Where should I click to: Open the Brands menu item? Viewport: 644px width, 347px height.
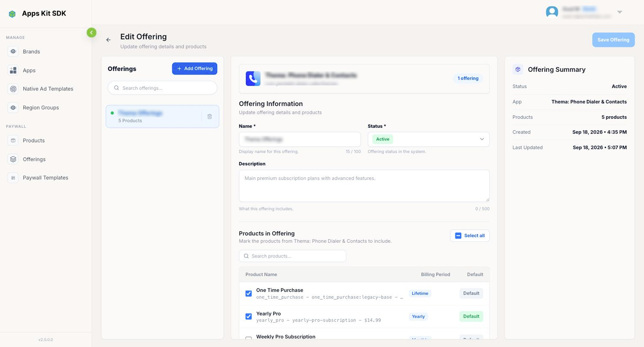click(x=31, y=51)
